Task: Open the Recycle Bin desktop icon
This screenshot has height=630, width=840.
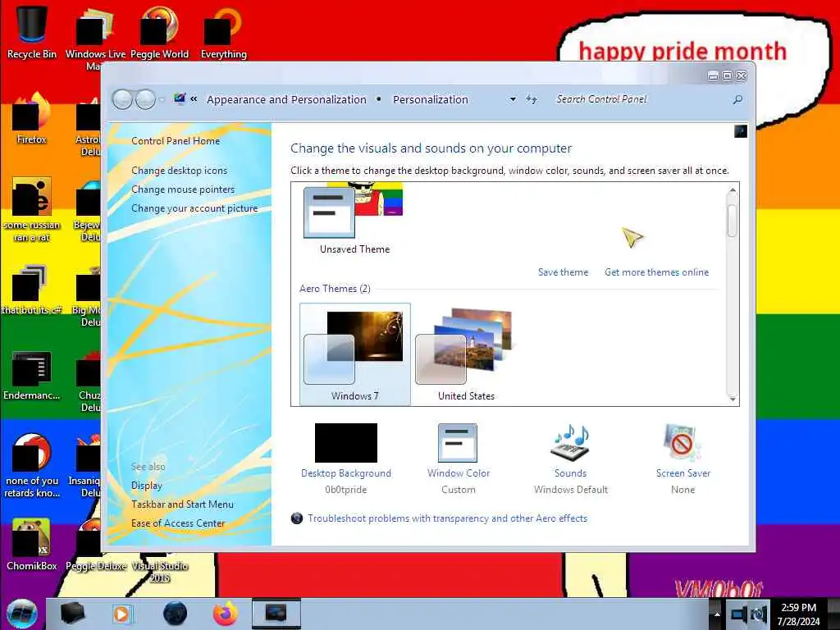Action: pos(32,32)
